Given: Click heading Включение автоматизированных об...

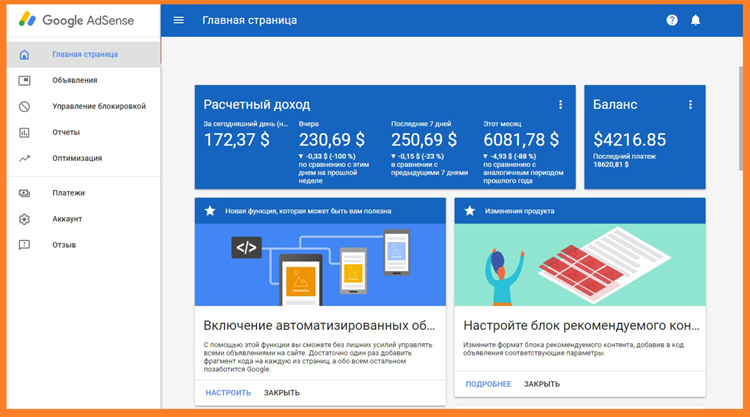Looking at the screenshot, I should coord(319,326).
